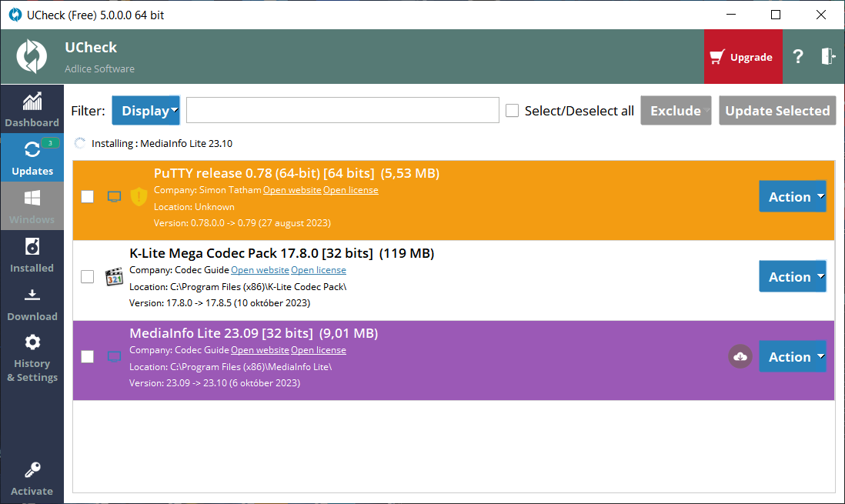Open the History & Settings section
This screenshot has height=504, width=845.
(x=32, y=358)
